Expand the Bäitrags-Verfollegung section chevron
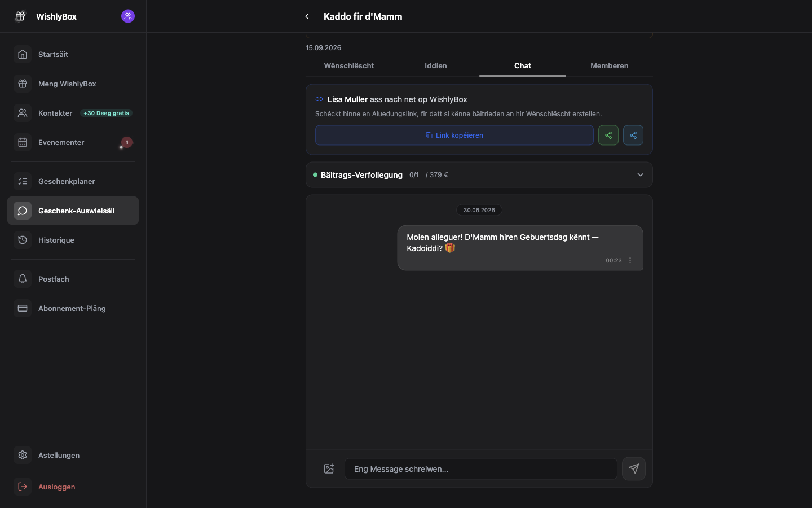The image size is (812, 508). (x=640, y=175)
